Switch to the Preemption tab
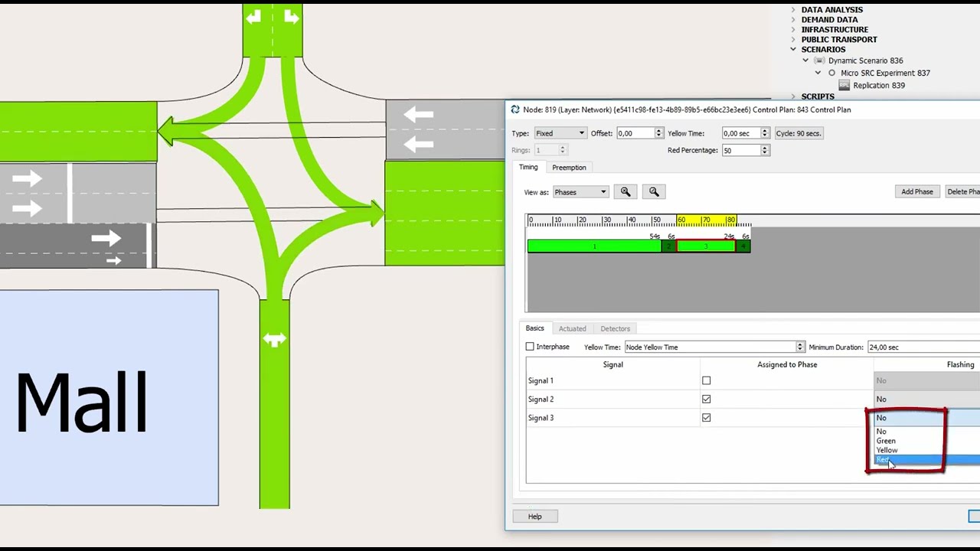Image resolution: width=980 pixels, height=551 pixels. click(569, 168)
